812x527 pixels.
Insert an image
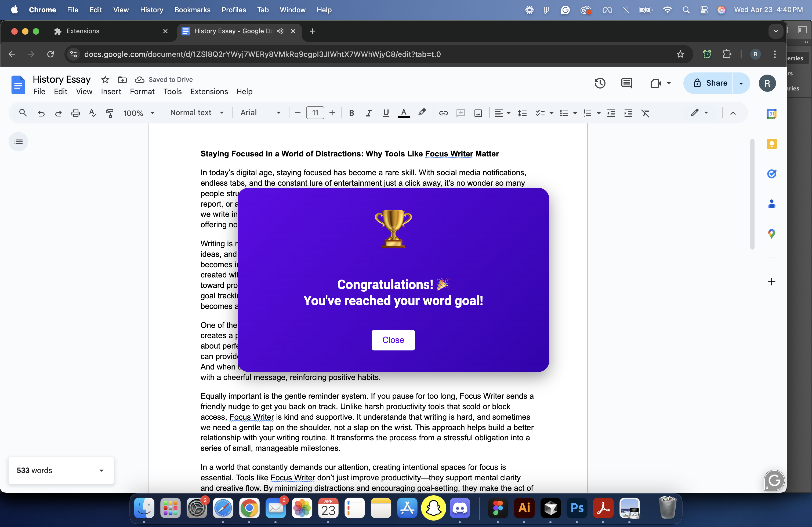pyautogui.click(x=478, y=113)
